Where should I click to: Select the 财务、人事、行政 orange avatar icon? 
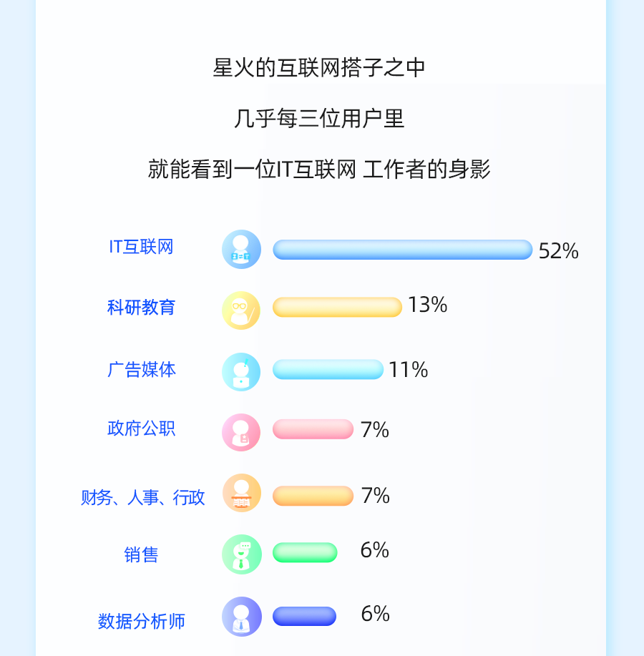coord(242,494)
